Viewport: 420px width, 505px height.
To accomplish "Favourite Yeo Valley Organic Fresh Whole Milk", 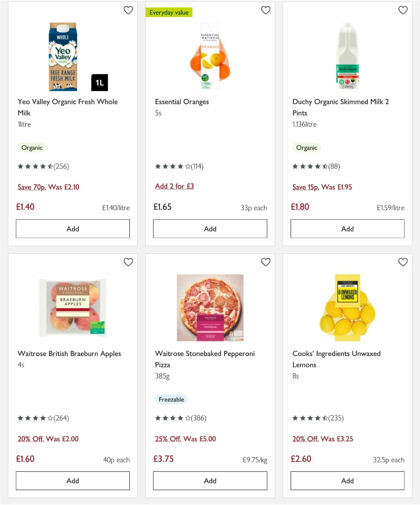I will pyautogui.click(x=128, y=10).
